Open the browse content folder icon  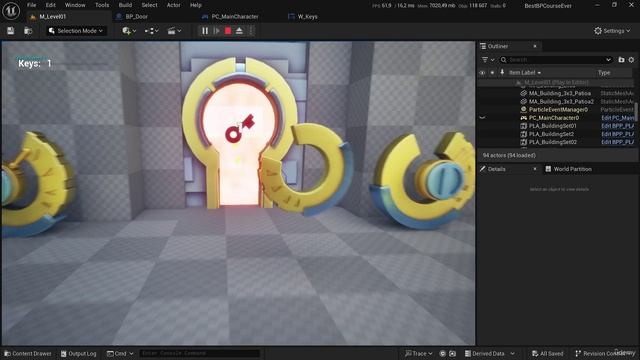[28, 31]
